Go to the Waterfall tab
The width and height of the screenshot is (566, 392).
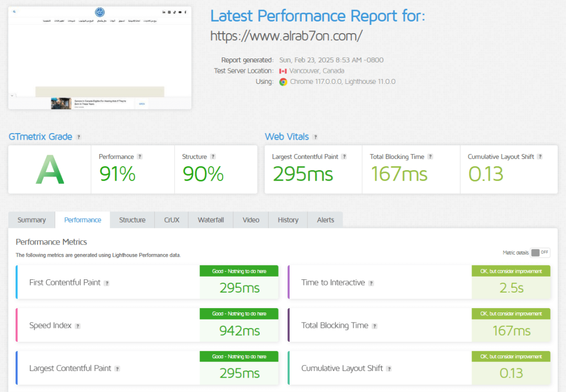(211, 220)
